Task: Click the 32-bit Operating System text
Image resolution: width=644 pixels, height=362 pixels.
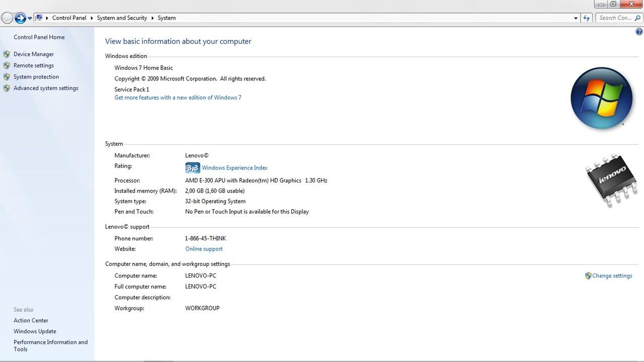Action: pos(215,201)
